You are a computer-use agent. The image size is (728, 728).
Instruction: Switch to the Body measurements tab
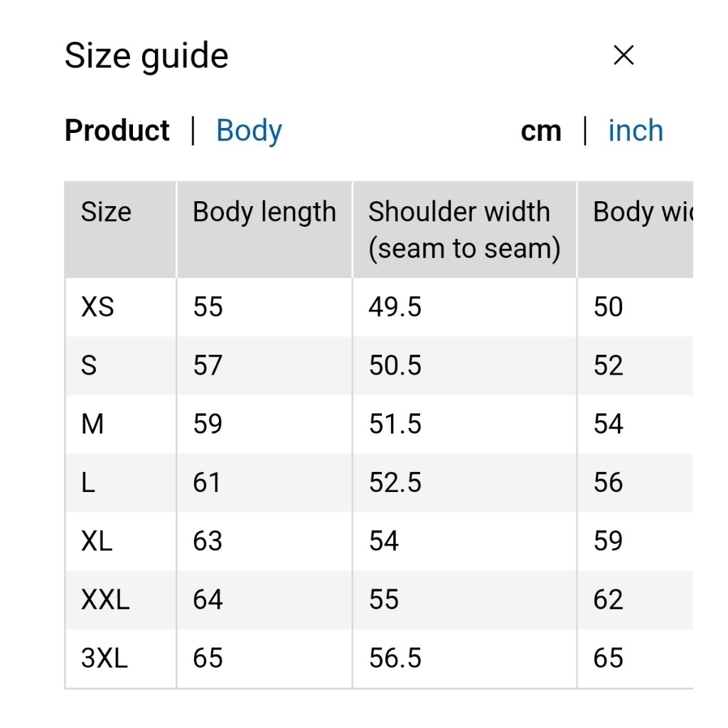(249, 131)
